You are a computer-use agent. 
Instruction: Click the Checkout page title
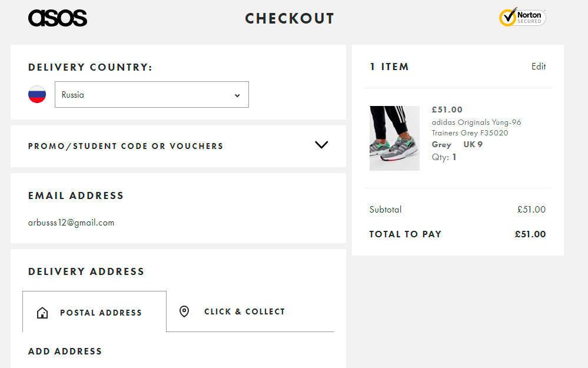point(290,19)
